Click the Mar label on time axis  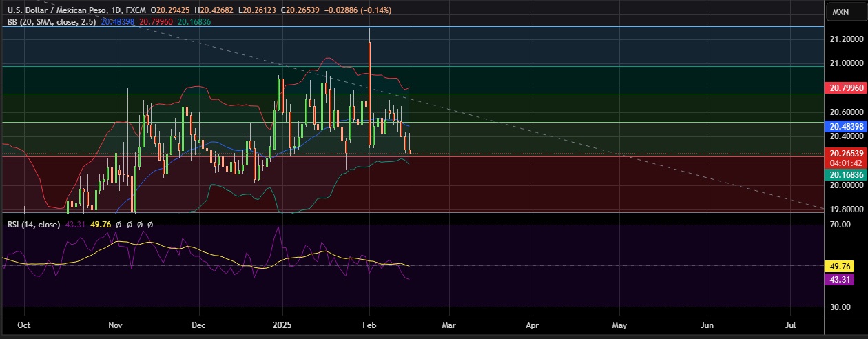click(x=448, y=324)
